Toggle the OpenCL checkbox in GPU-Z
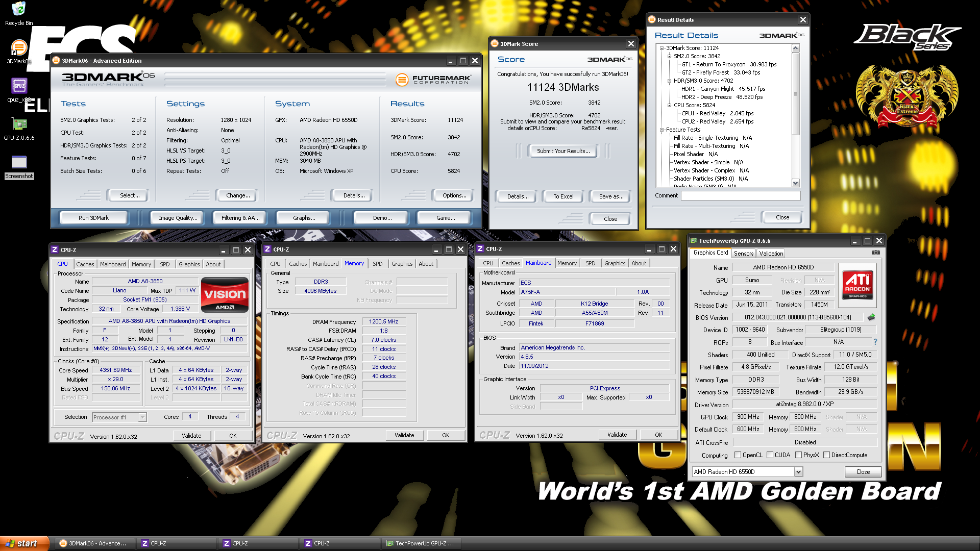The height and width of the screenshot is (551, 980). (x=738, y=455)
